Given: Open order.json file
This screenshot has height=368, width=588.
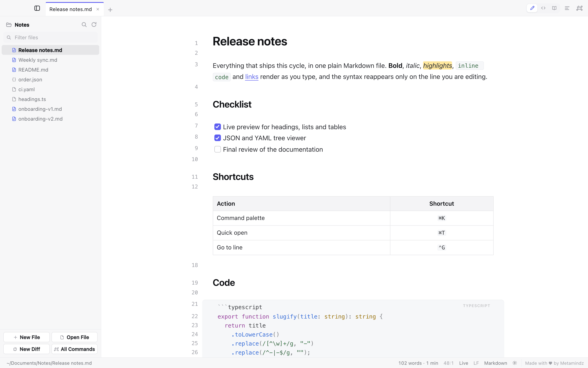Looking at the screenshot, I should [51, 80].
